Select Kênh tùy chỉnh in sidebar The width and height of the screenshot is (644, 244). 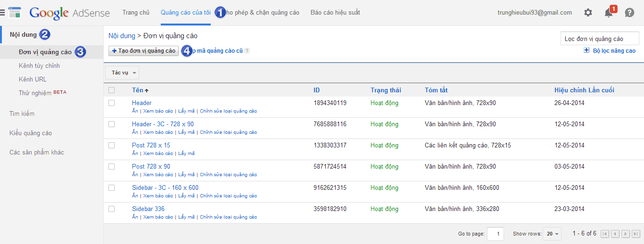39,65
